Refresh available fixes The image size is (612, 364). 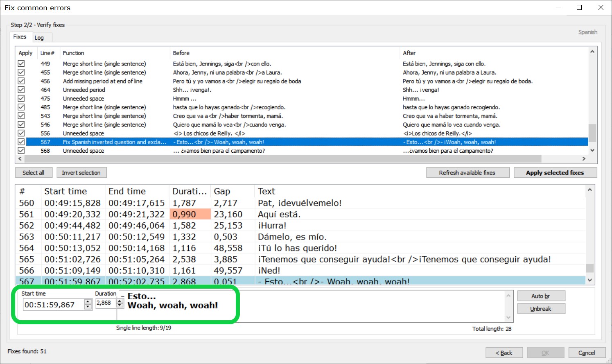pyautogui.click(x=467, y=172)
